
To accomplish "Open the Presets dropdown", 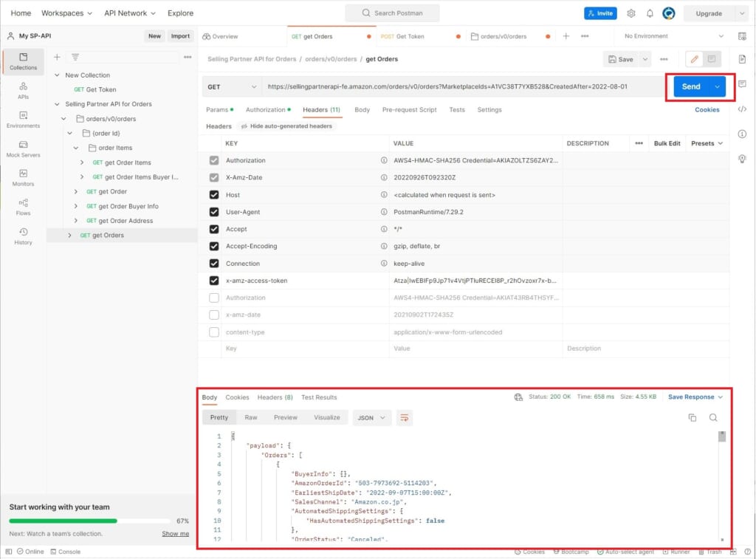I will pos(707,143).
